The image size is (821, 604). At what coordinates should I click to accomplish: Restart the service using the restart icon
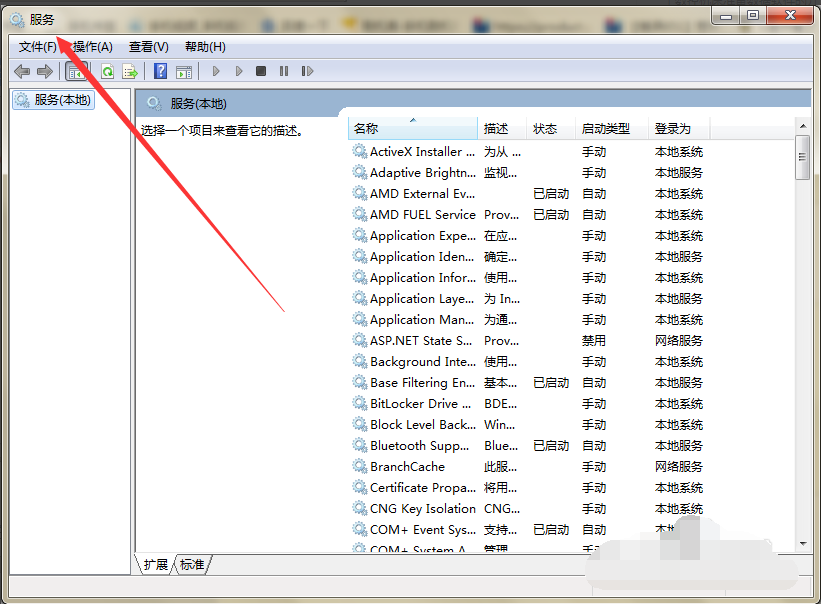[x=307, y=70]
